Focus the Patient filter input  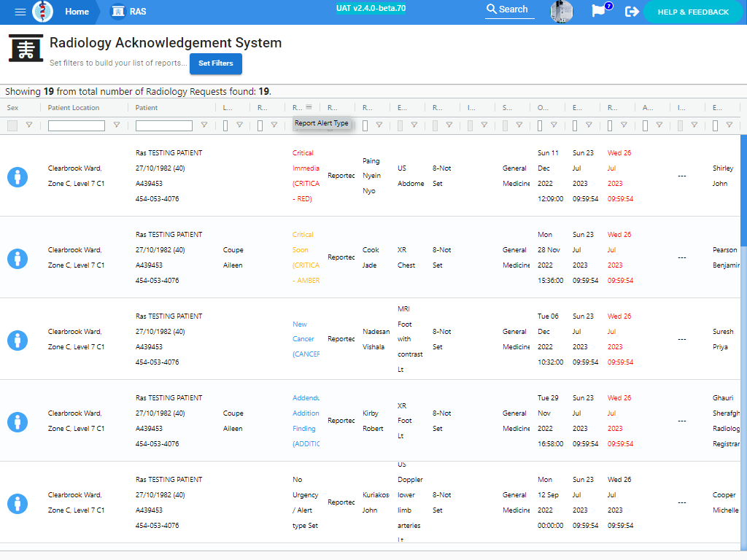pos(164,125)
